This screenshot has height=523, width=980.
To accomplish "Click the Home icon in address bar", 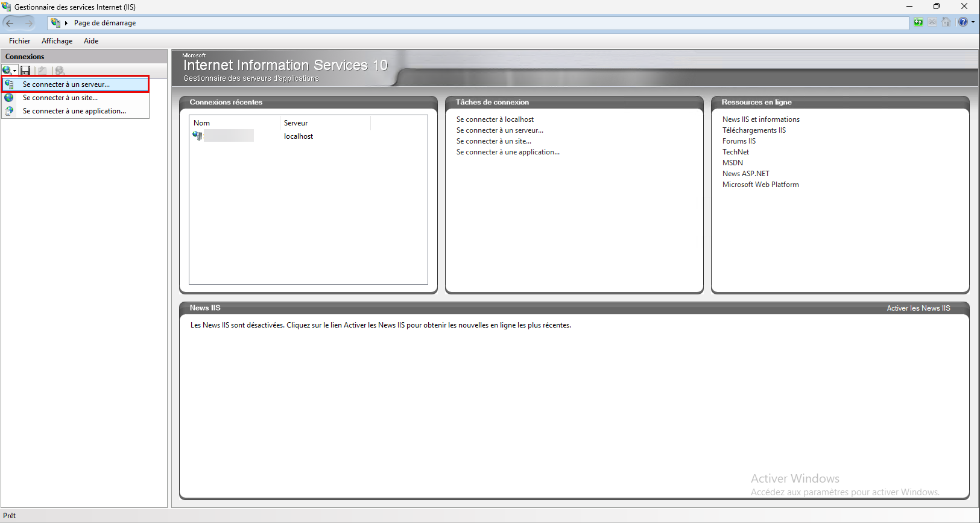I will [946, 22].
